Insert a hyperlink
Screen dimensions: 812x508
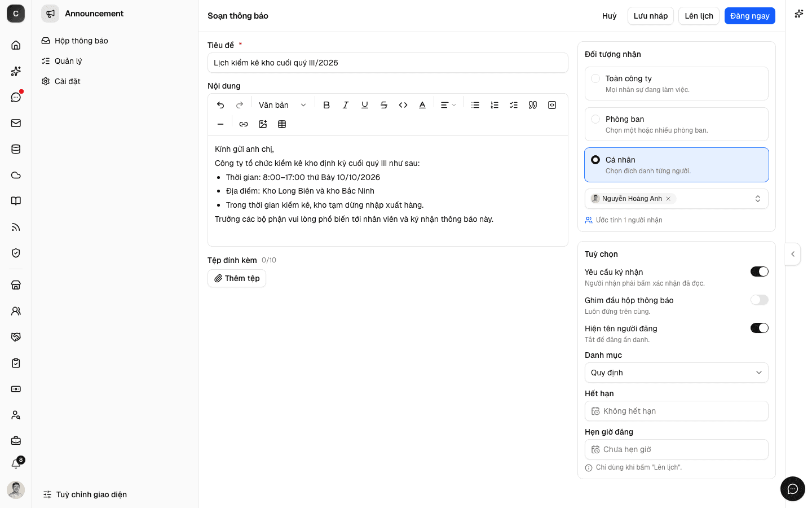(x=244, y=124)
